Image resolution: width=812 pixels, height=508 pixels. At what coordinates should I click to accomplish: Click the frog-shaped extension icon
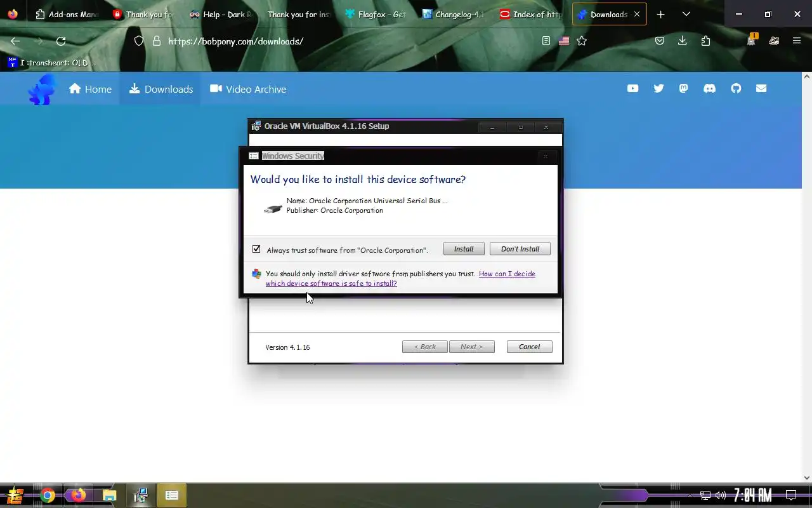point(774,41)
